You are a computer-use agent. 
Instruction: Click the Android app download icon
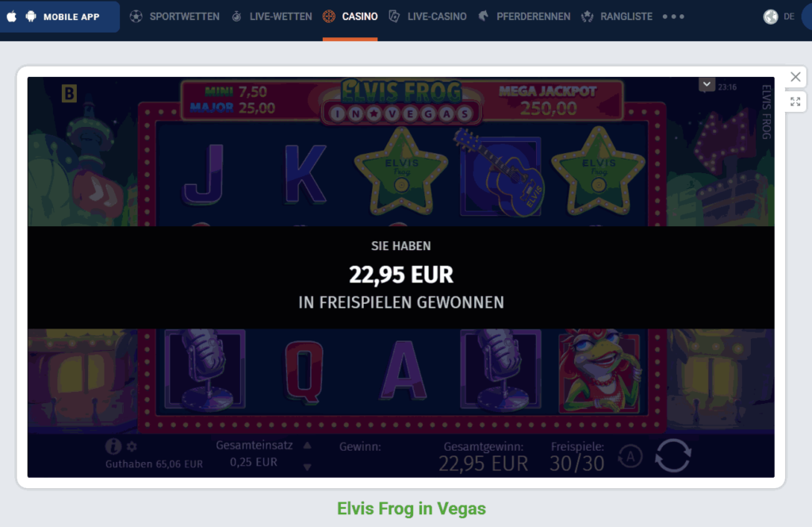tap(31, 17)
